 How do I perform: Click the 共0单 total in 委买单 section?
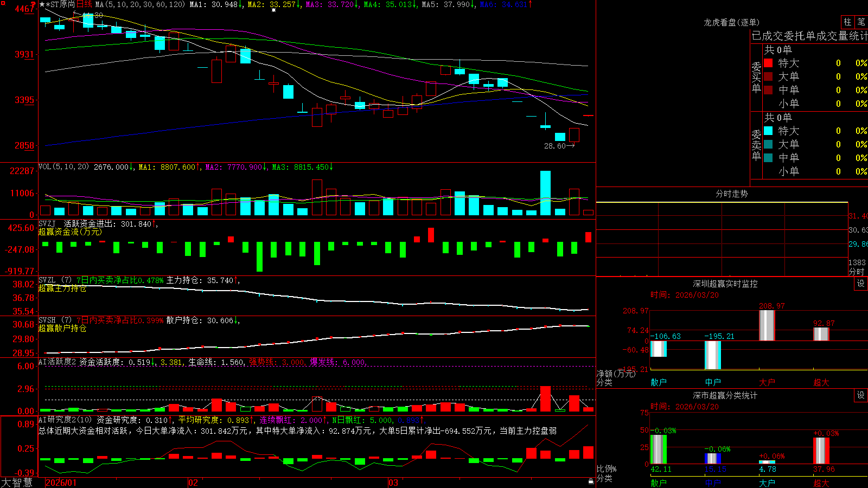click(778, 49)
